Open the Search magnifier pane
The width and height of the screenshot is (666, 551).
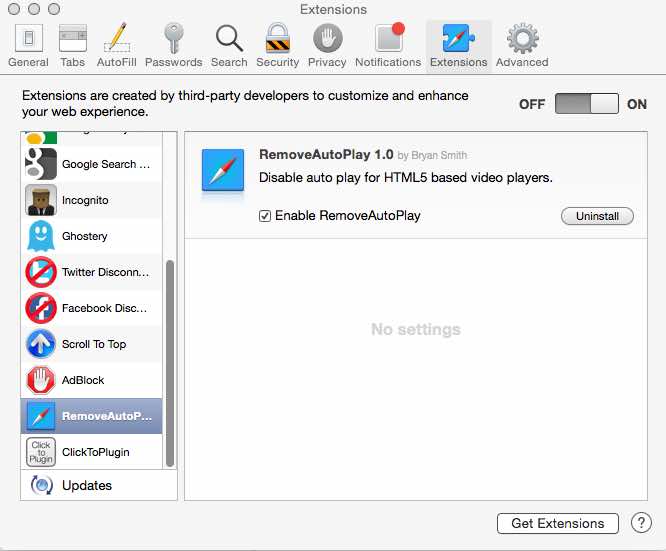[x=229, y=45]
